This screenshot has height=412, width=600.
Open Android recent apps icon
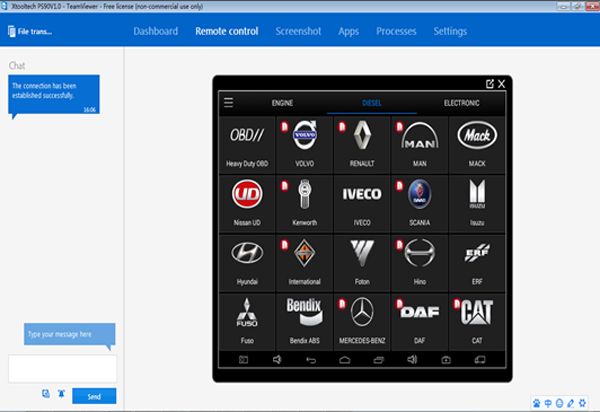tap(378, 360)
